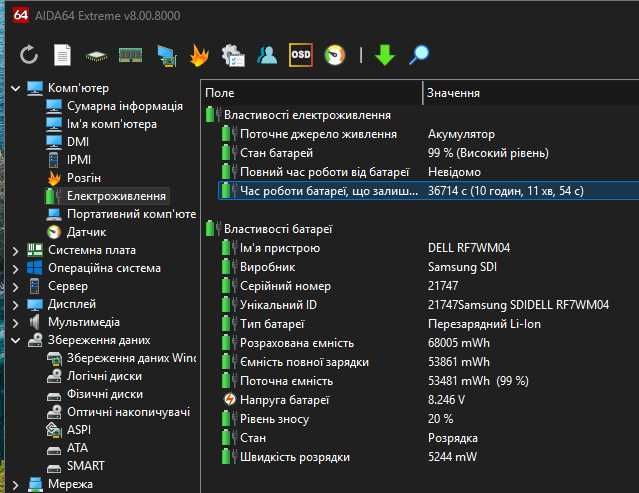639x493 pixels.
Task: Select the Системна плата label
Action: pos(92,250)
